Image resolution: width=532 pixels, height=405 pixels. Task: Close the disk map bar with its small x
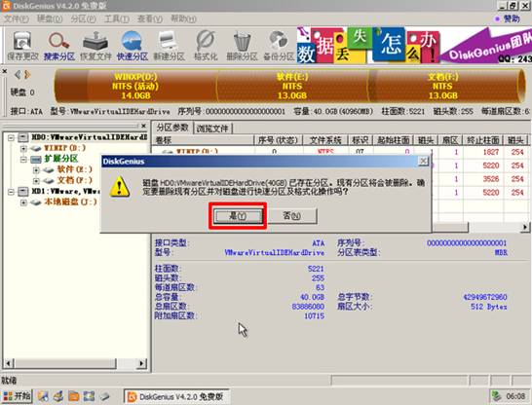click(5, 71)
